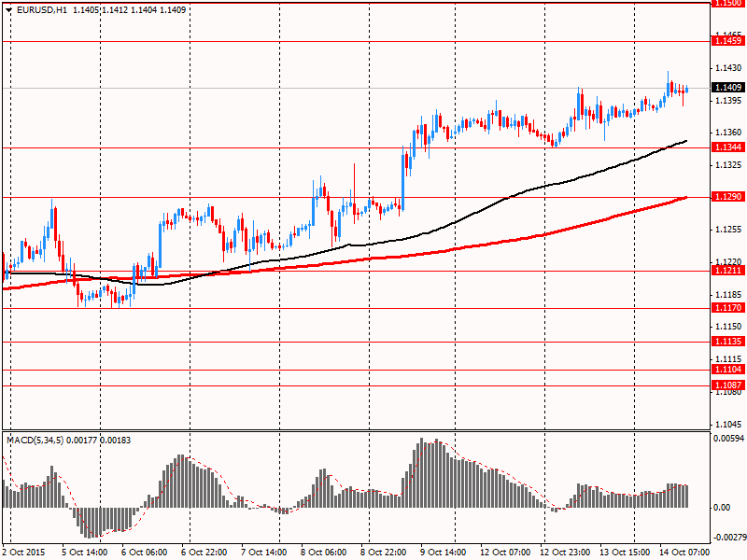Select the 0.00594 MACD scale value
The width and height of the screenshot is (747, 560).
pos(728,438)
